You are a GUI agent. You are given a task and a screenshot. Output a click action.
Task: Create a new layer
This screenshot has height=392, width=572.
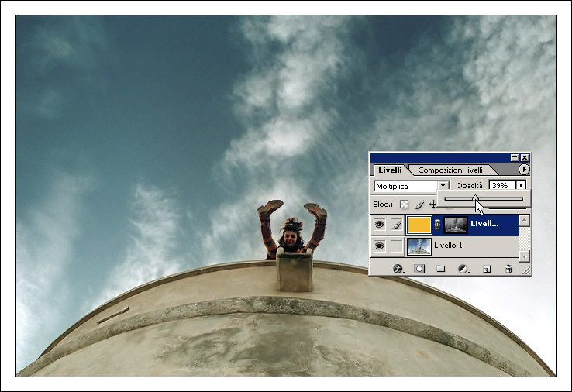coord(486,269)
